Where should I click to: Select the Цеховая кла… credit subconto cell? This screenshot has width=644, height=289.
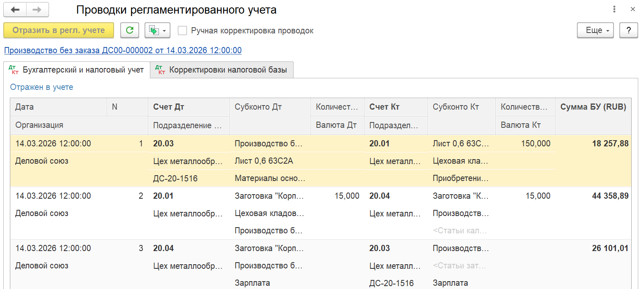click(x=462, y=161)
